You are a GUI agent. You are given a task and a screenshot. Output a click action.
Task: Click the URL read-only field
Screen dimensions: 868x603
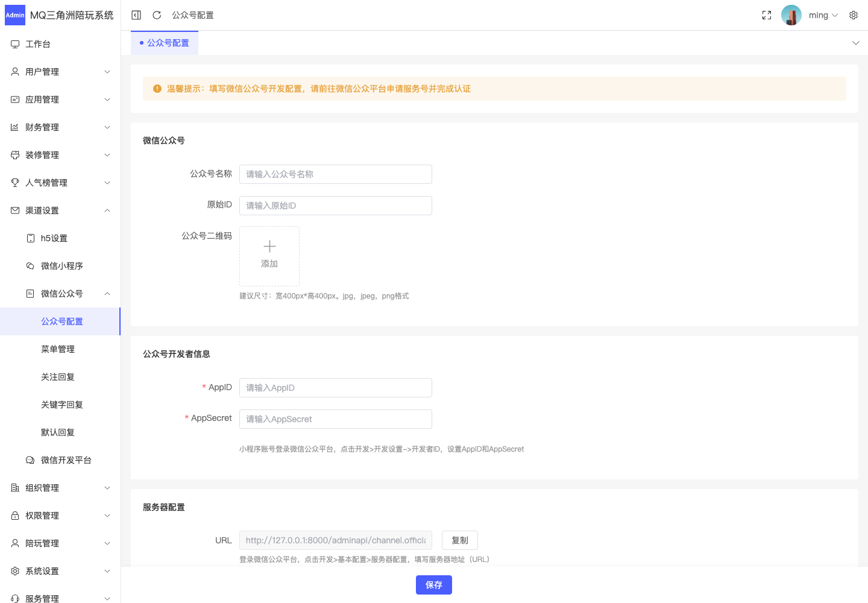[x=336, y=540]
